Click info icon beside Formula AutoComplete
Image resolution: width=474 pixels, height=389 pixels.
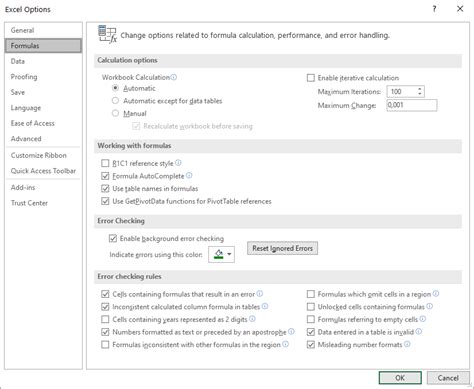[189, 175]
